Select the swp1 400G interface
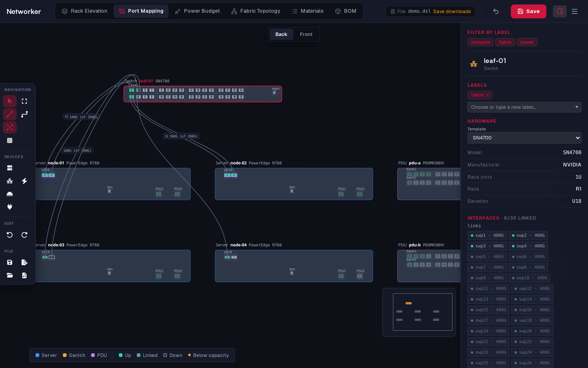Viewport: 588px width, 368px height. (x=487, y=235)
